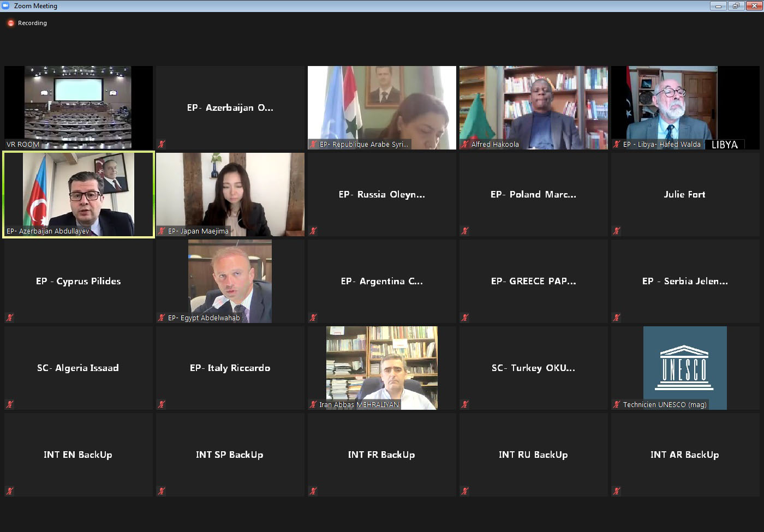This screenshot has height=532, width=764.
Task: Click the 'INT EN BackUp' name text
Action: point(78,455)
